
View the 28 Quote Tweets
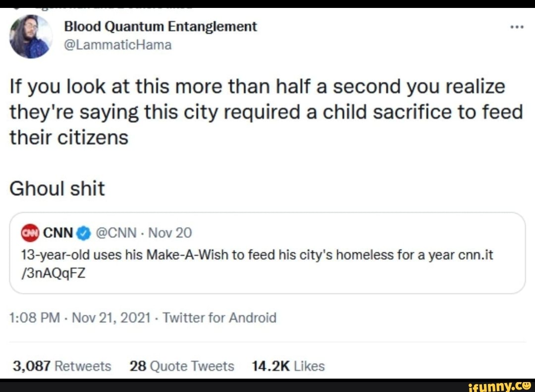(181, 366)
